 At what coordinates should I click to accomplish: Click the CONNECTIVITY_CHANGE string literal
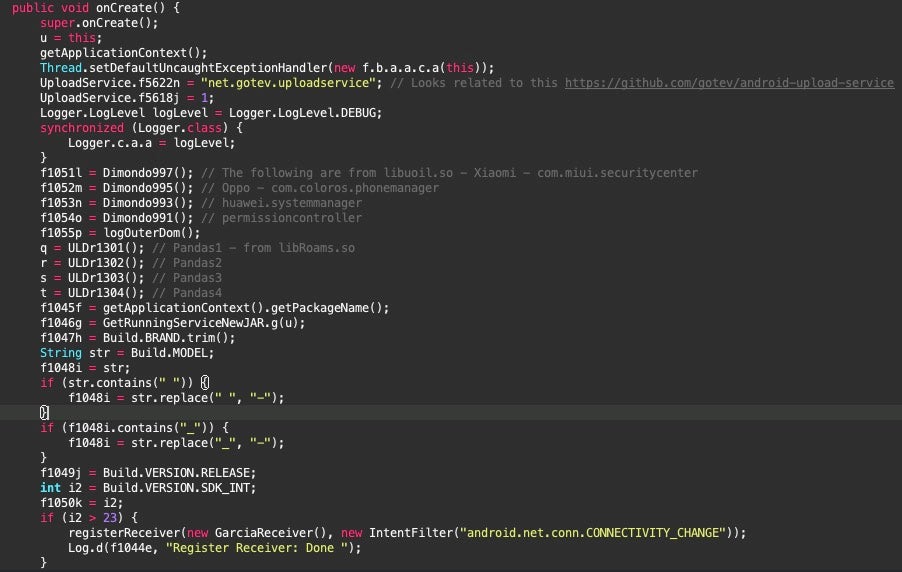tap(599, 532)
